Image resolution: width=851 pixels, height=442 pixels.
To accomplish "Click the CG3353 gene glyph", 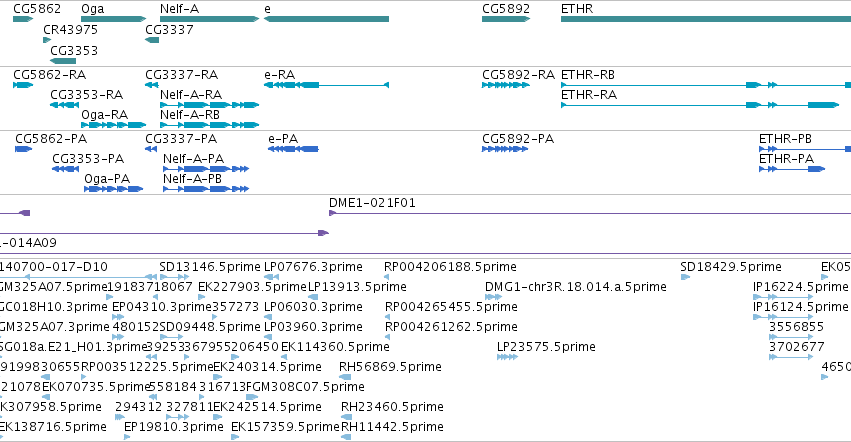I will coord(63,61).
